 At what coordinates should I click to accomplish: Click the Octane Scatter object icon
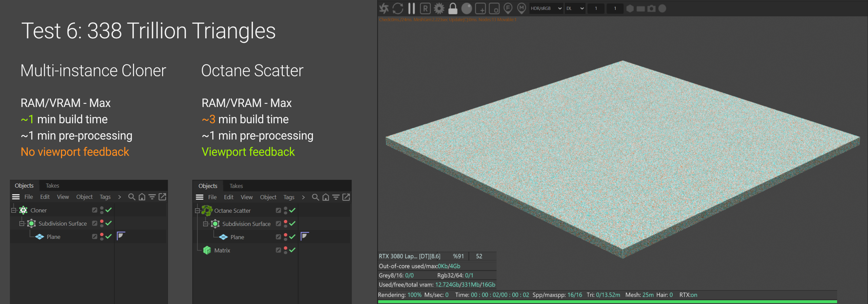pos(207,211)
